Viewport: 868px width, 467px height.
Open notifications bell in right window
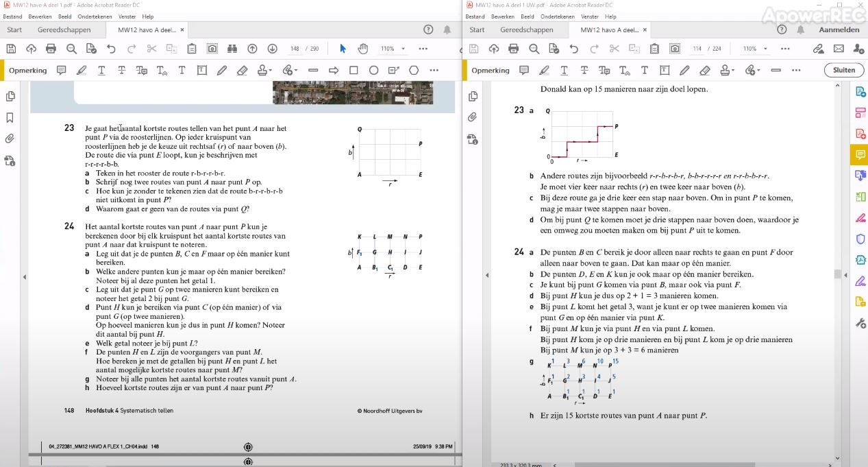(x=800, y=29)
